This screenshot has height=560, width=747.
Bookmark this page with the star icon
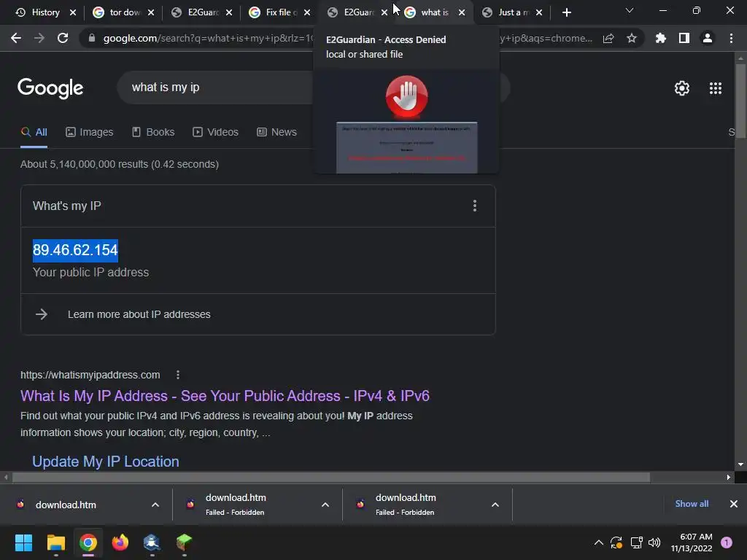[x=632, y=38]
